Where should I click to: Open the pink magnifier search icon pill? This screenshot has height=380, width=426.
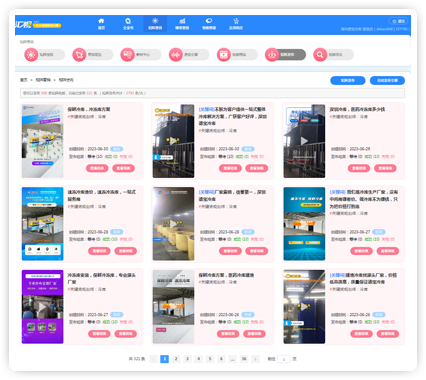click(x=333, y=55)
